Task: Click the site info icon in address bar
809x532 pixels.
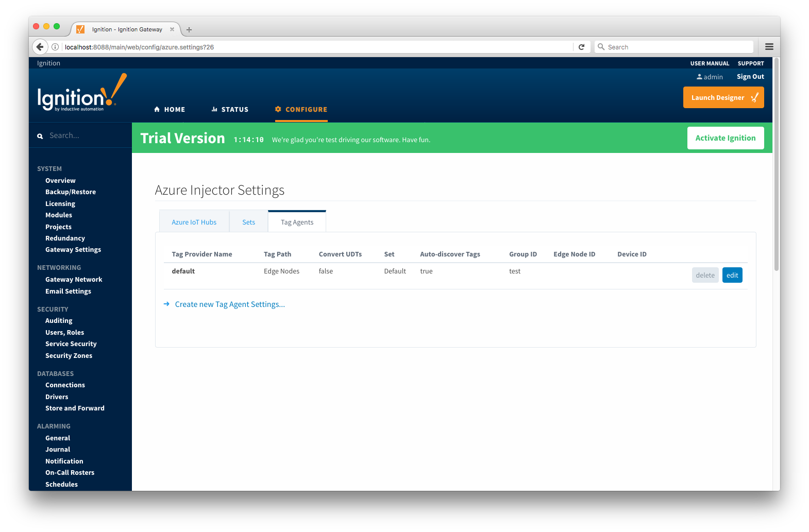Action: 55,47
